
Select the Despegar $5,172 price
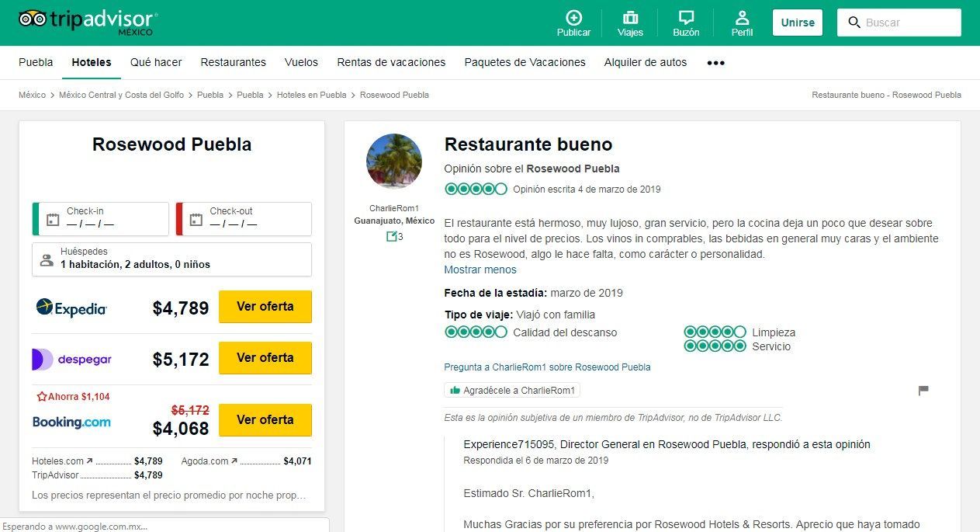[181, 360]
